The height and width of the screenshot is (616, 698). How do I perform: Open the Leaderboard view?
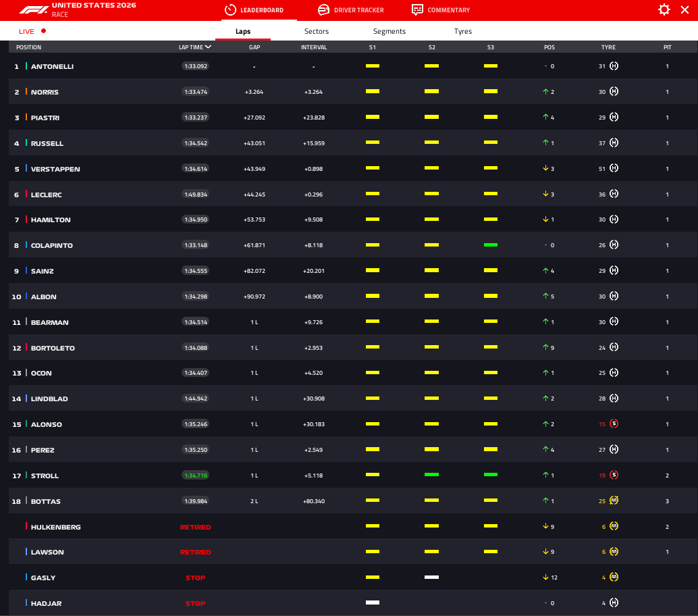[254, 10]
